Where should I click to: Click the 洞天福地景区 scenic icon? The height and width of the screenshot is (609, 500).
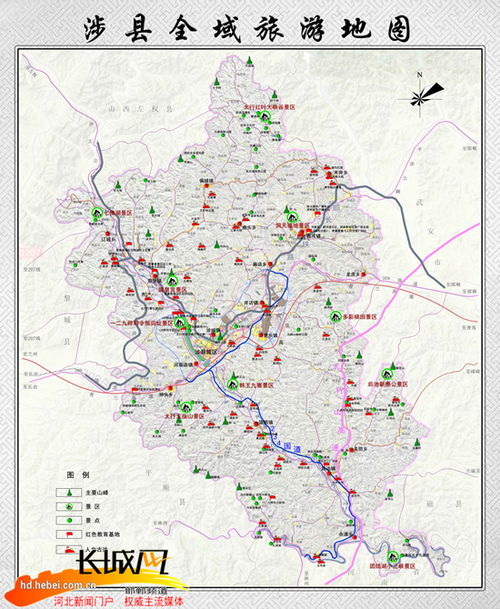(x=292, y=217)
